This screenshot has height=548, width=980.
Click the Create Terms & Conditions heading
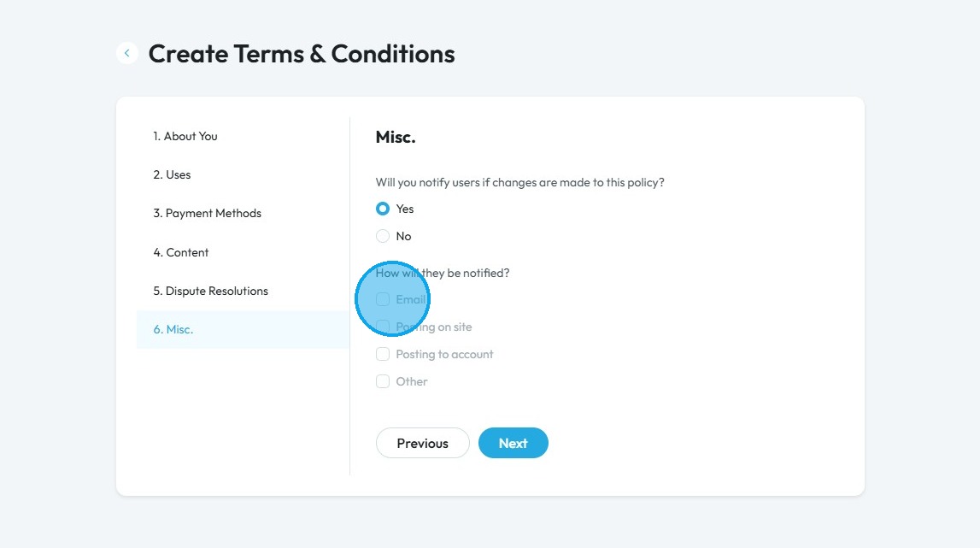[x=302, y=54]
